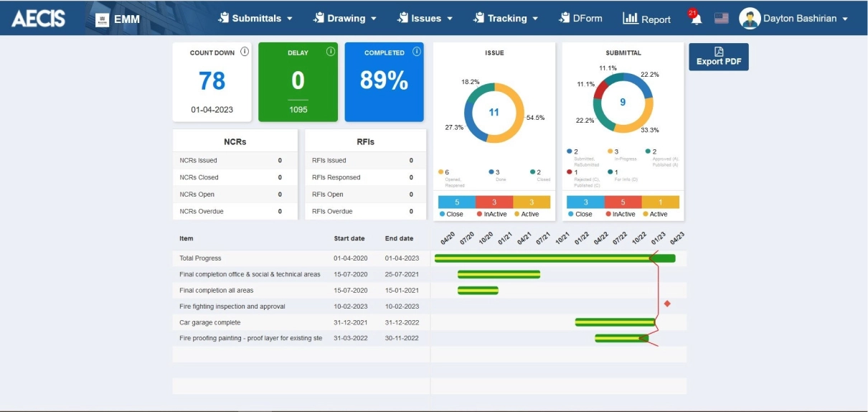Select Car garage complete row
This screenshot has height=412, width=868.
coord(301,322)
